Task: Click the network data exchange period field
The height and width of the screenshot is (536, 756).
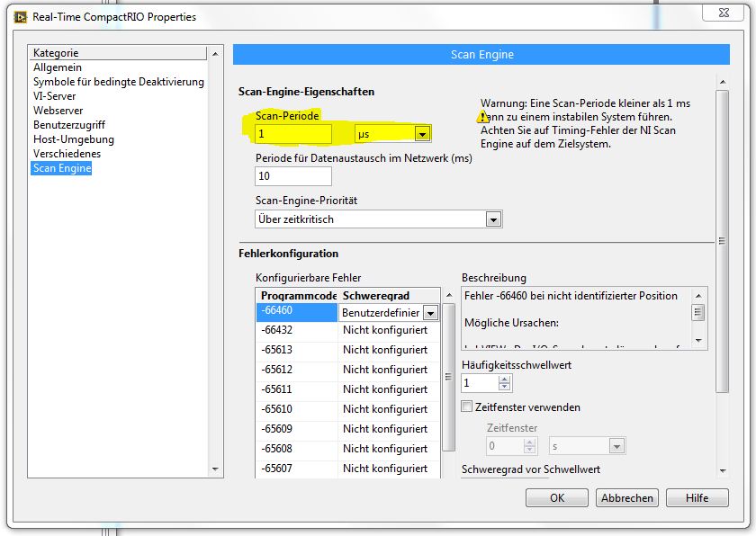Action: click(293, 176)
